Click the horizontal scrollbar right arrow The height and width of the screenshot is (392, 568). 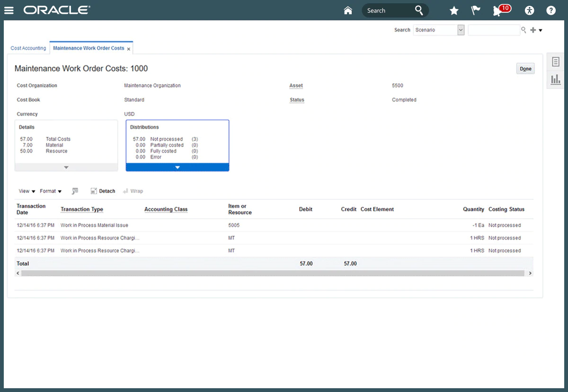click(x=530, y=273)
